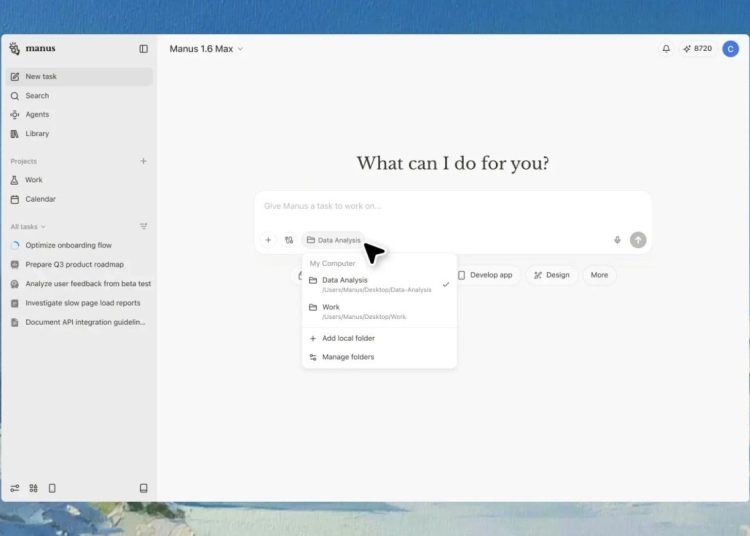Click the Design suggestion button
This screenshot has width=750, height=536.
(551, 275)
